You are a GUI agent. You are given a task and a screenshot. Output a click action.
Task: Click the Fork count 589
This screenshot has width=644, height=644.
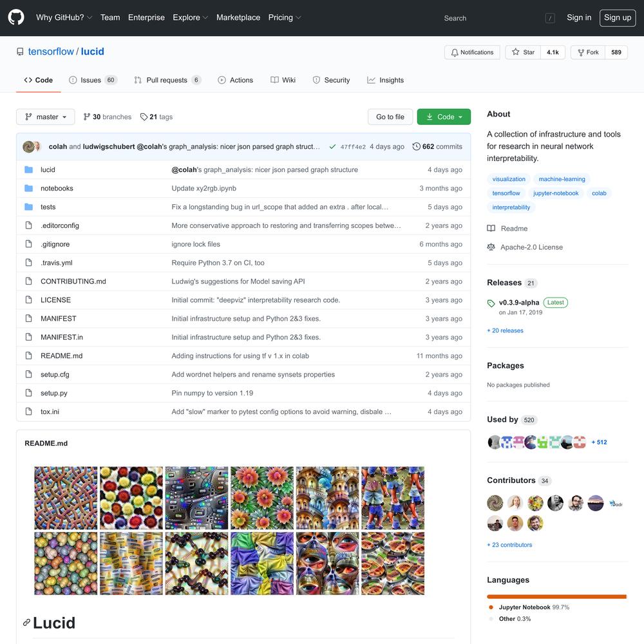(x=616, y=52)
